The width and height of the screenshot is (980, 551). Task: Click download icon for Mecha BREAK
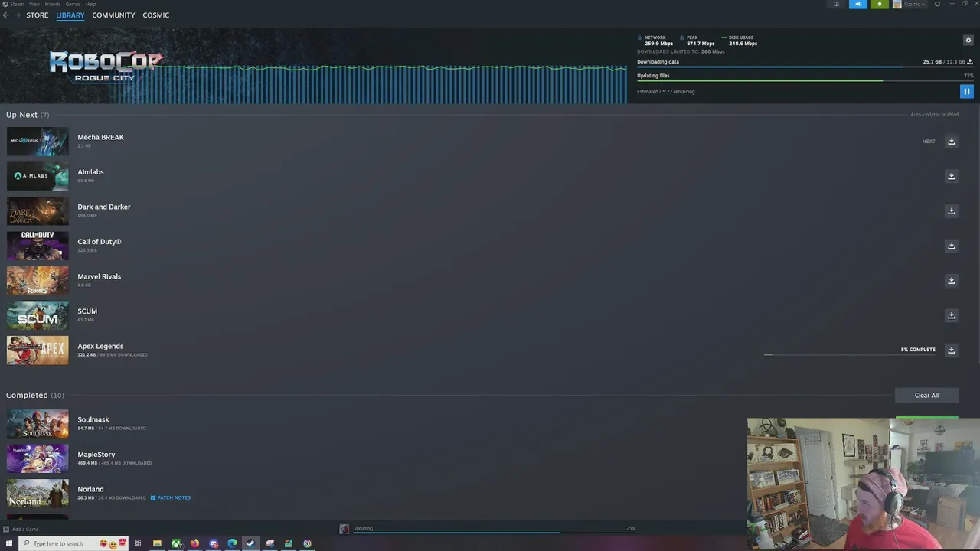pos(952,141)
